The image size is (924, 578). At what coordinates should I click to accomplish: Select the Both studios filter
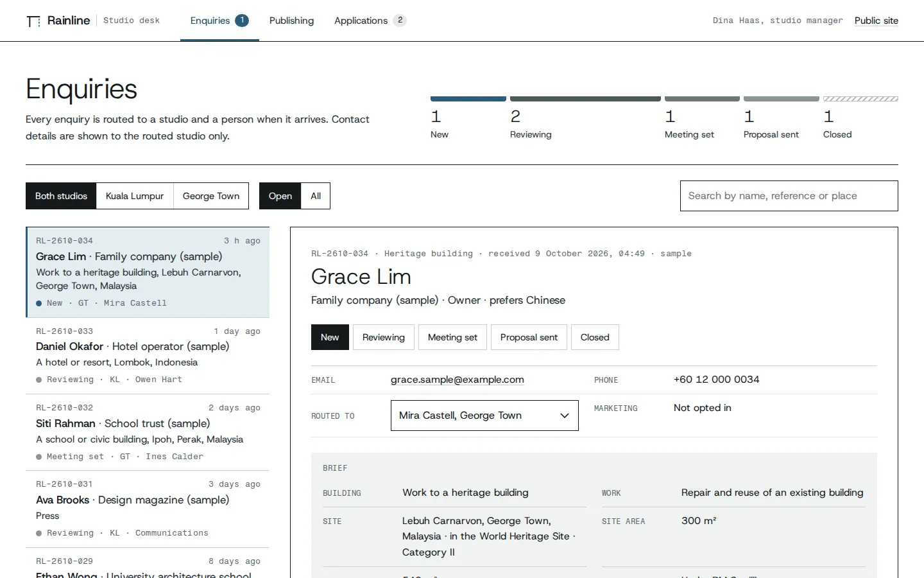tap(61, 196)
